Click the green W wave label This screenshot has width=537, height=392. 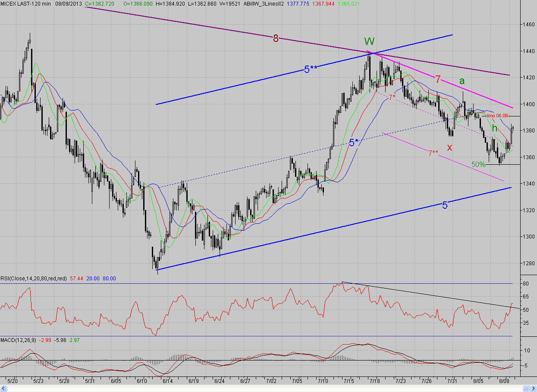tap(369, 41)
